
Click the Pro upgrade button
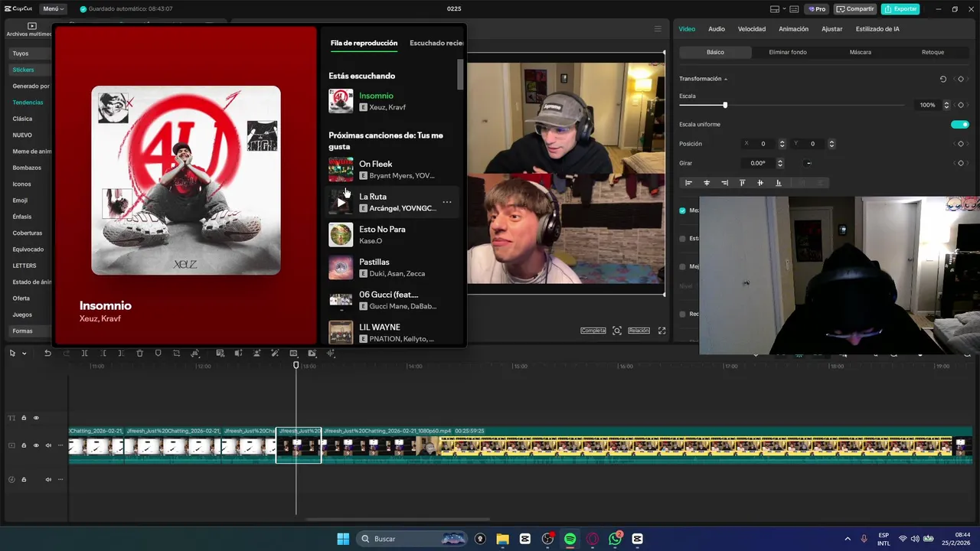[x=817, y=9]
